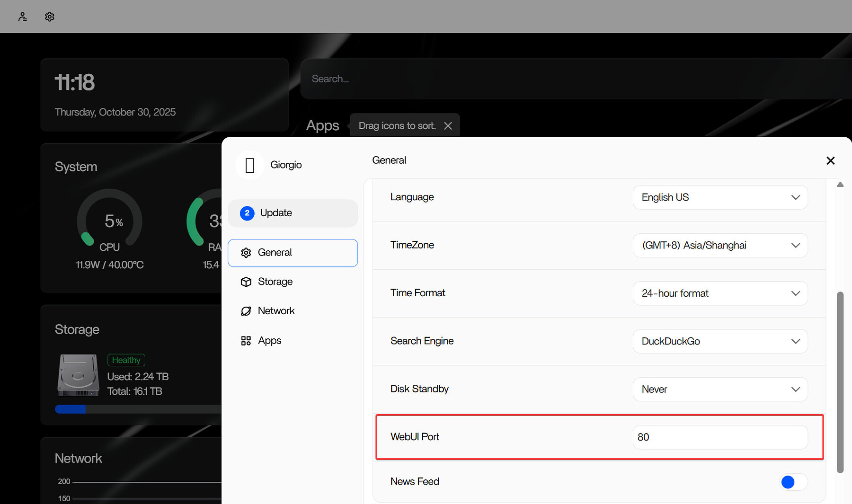This screenshot has height=504, width=852.
Task: Open the Update settings section
Action: (x=293, y=213)
